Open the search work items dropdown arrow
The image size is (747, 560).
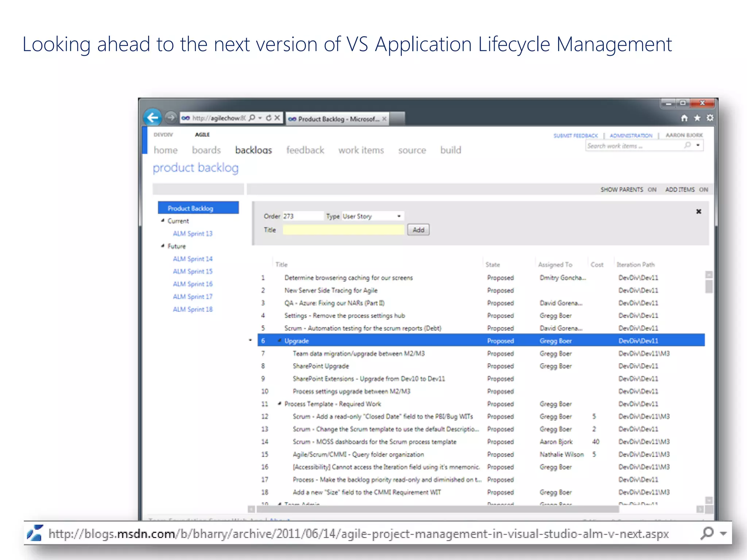[698, 145]
